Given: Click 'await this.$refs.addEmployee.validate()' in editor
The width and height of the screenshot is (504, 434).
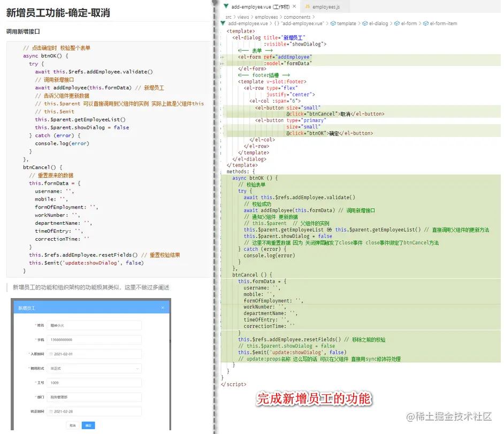Looking at the screenshot, I should coord(299,197).
